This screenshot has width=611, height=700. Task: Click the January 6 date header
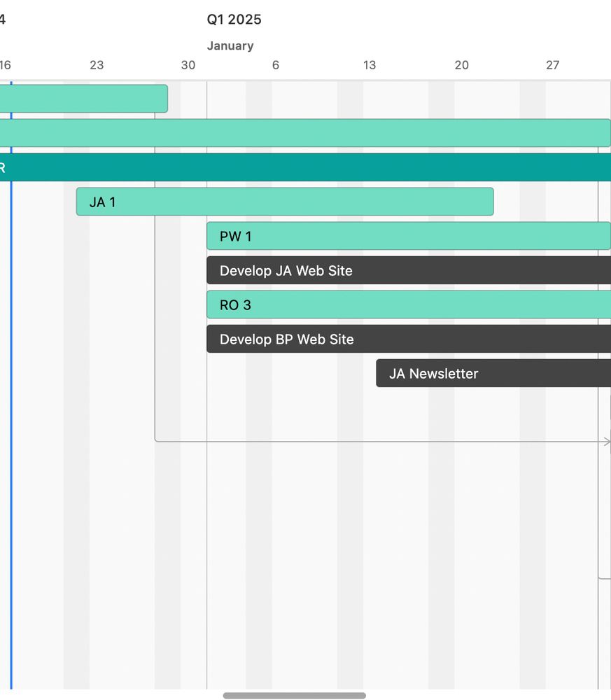pyautogui.click(x=275, y=65)
